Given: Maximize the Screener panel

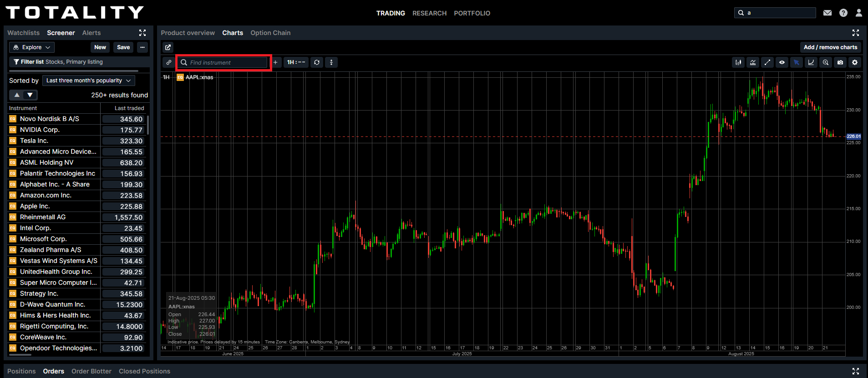Looking at the screenshot, I should tap(142, 33).
